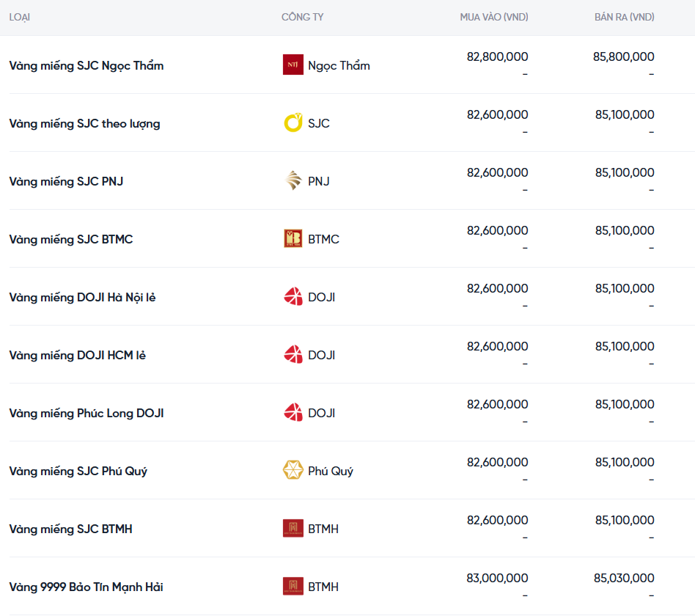Click buy price 82,800,000 for Ngọc Thẩm
Screen dimensions: 695x616
pyautogui.click(x=497, y=56)
